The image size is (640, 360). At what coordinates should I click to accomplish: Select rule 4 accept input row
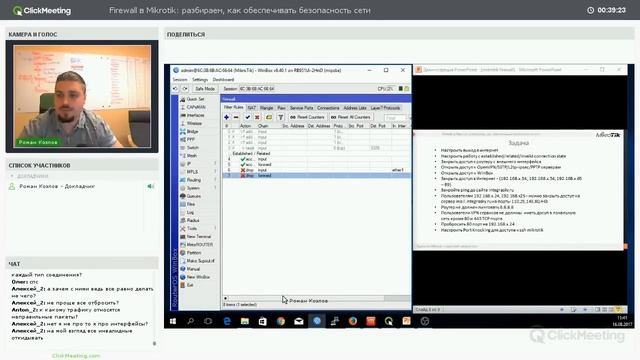point(316,159)
